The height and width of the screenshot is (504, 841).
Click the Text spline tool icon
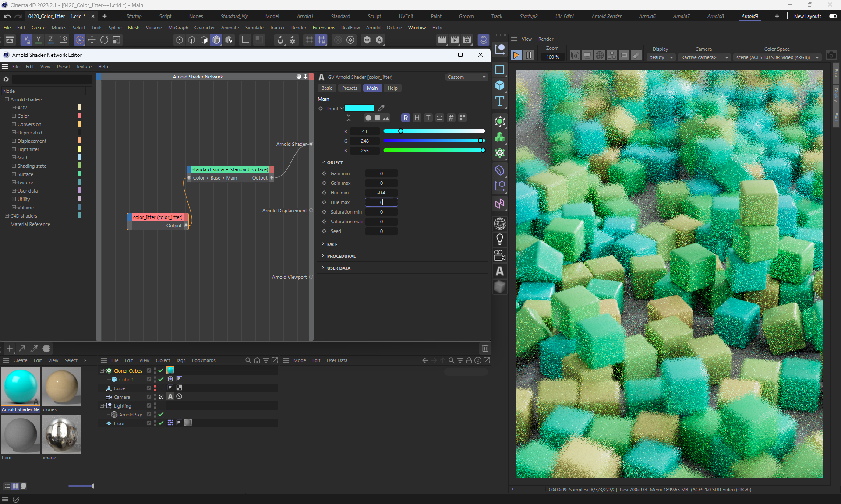499,102
